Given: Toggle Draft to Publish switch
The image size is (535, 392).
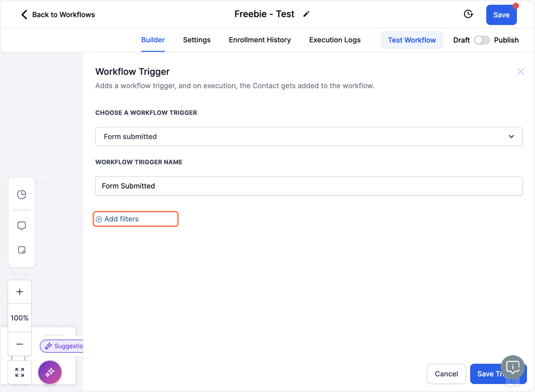Looking at the screenshot, I should click(482, 40).
